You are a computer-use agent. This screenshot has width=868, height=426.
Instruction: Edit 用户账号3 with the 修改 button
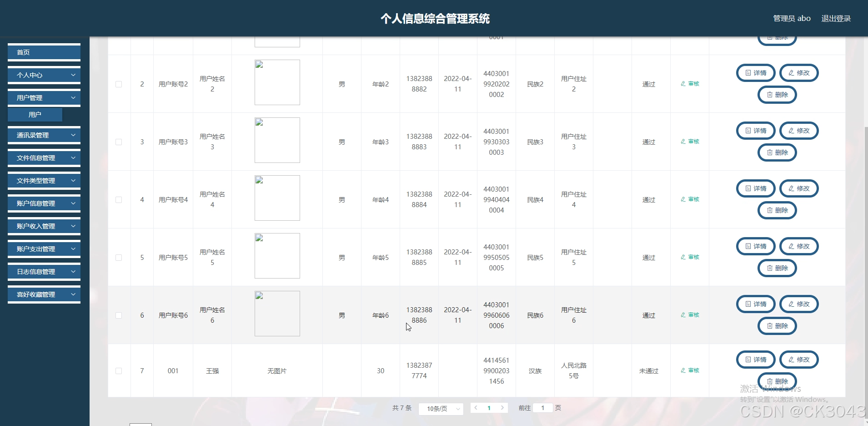(799, 131)
